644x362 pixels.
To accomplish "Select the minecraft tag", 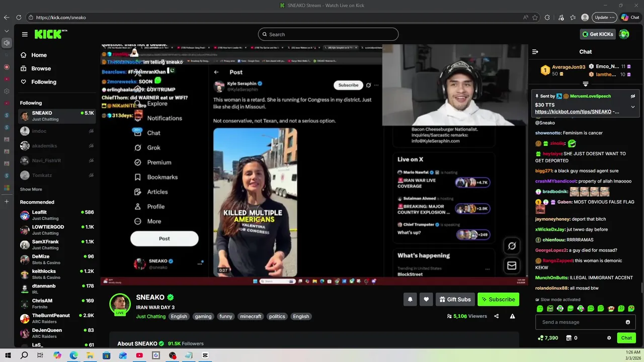I will coord(251,316).
